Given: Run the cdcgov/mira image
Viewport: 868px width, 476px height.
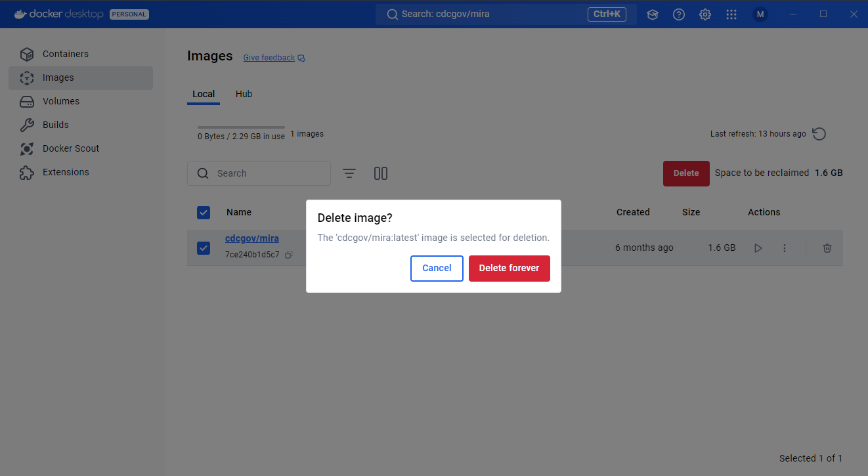Looking at the screenshot, I should (x=758, y=248).
